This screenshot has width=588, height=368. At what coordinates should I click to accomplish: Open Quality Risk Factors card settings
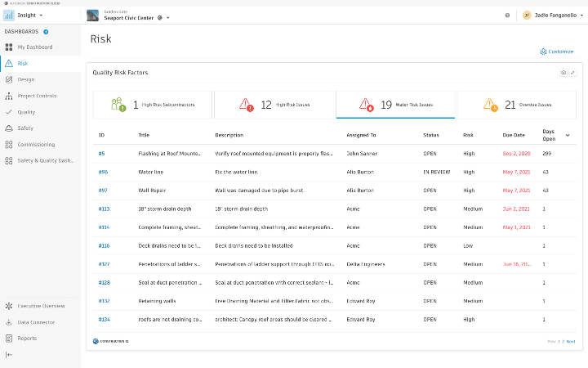tap(563, 73)
